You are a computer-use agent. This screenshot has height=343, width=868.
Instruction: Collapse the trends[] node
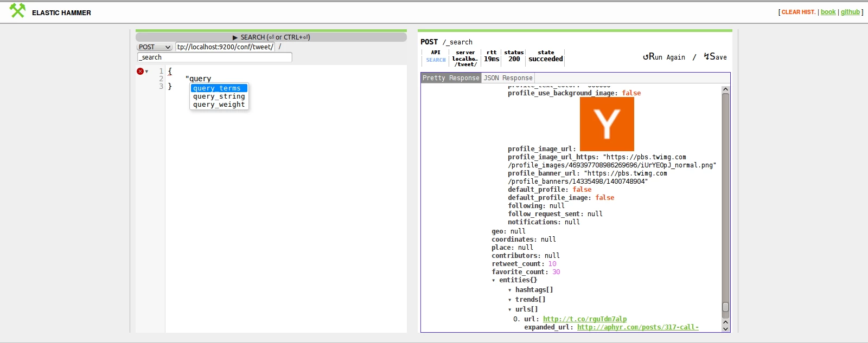(x=510, y=300)
